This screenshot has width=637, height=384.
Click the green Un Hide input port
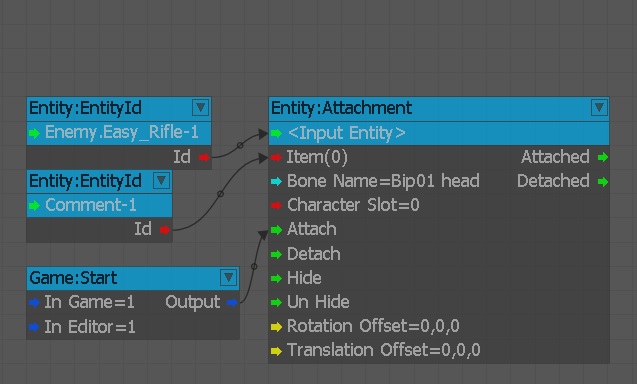tap(277, 302)
